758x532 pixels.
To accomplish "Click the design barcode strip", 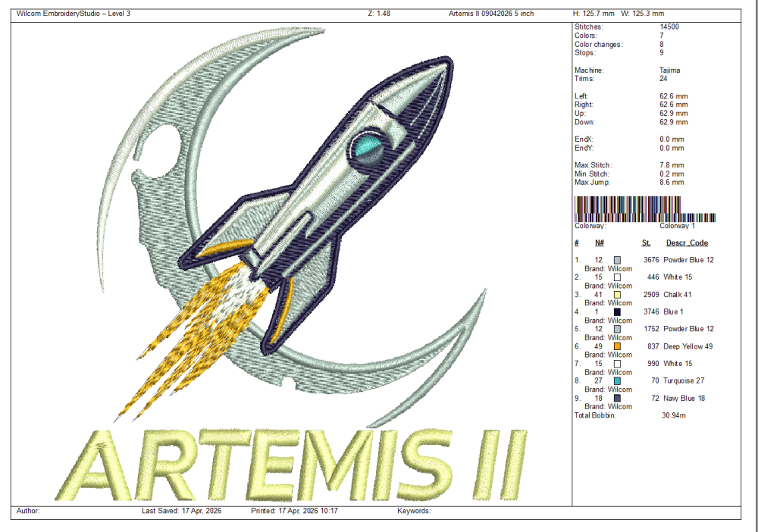I will pyautogui.click(x=645, y=208).
